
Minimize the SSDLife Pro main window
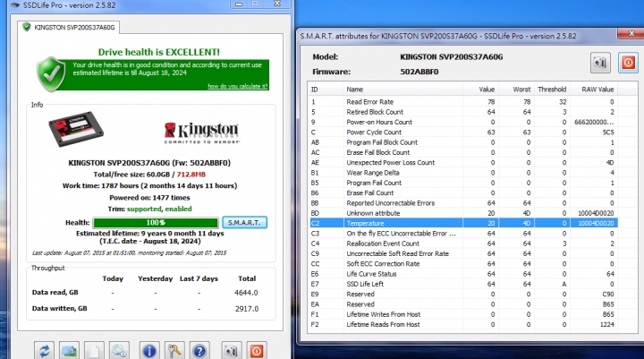pos(239,4)
